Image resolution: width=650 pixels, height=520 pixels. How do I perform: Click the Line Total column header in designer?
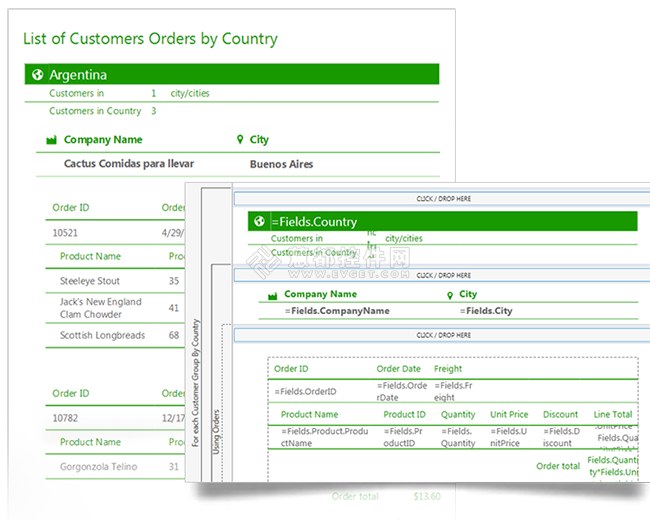pyautogui.click(x=613, y=414)
